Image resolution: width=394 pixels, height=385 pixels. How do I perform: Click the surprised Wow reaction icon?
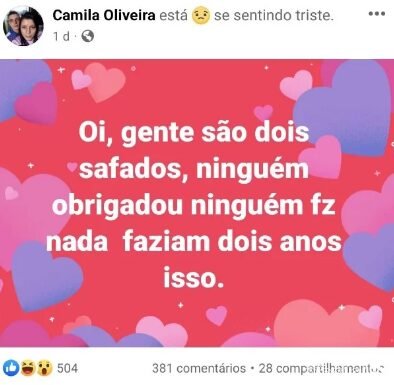coord(44,368)
